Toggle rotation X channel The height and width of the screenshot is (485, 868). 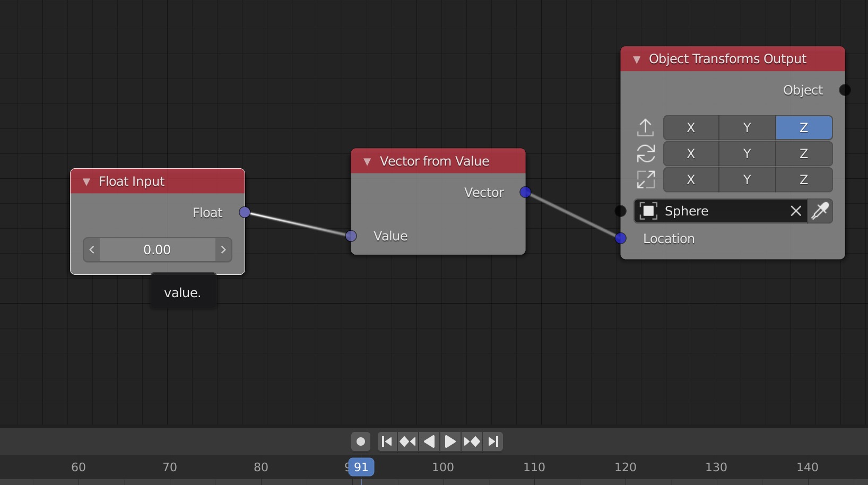(x=691, y=154)
